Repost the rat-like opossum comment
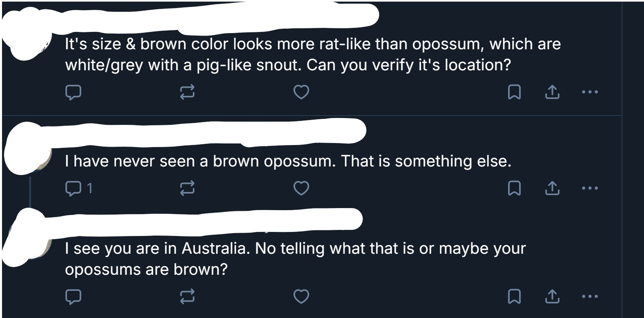This screenshot has width=644, height=318. click(x=187, y=93)
